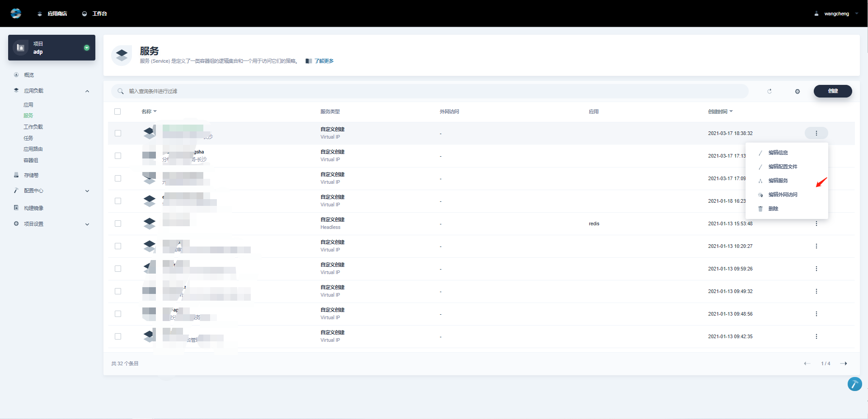The width and height of the screenshot is (868, 419).
Task: Toggle the select-all checkbox
Action: click(118, 112)
